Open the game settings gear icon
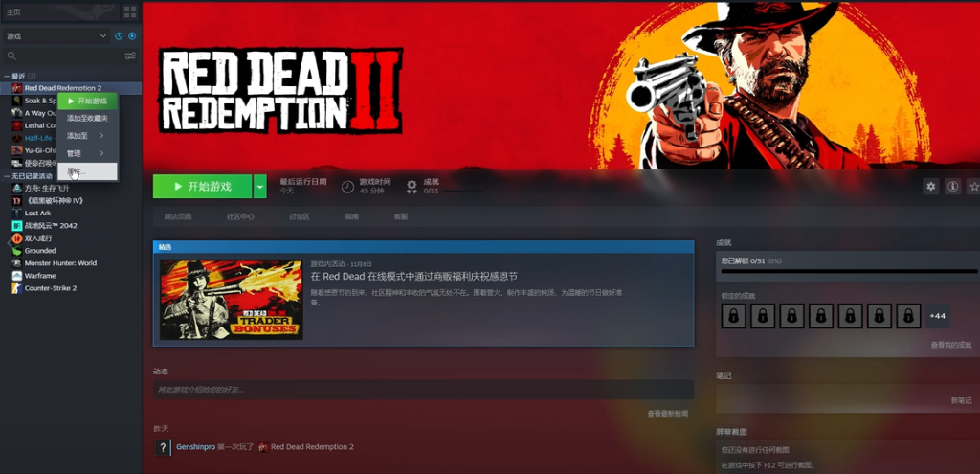980x474 pixels. click(x=931, y=187)
